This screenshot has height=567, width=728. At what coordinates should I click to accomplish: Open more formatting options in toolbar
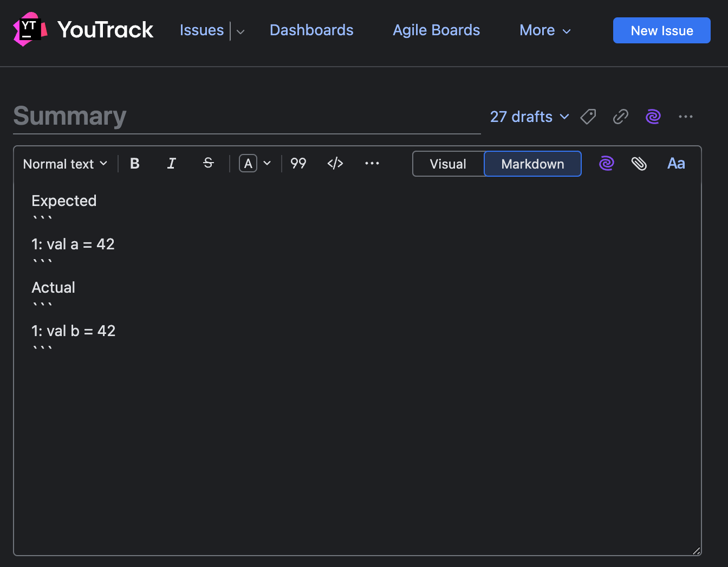(372, 164)
